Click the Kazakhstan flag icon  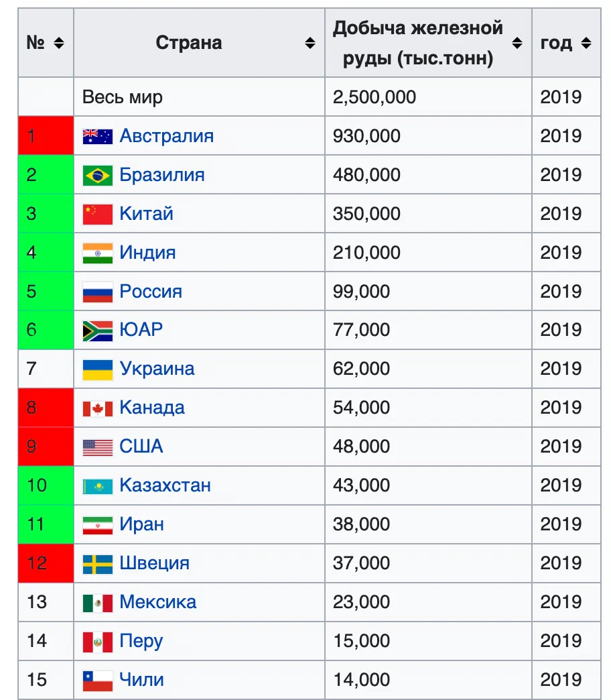coord(98,485)
